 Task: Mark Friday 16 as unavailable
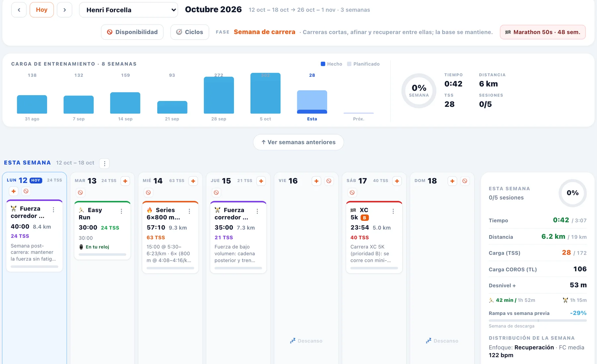pos(329,181)
